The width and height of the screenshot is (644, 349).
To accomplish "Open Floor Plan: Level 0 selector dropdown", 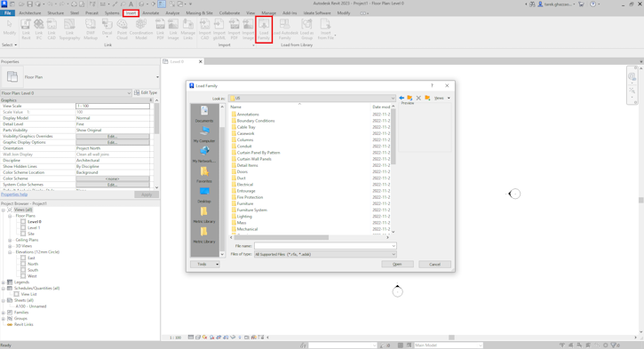I will [129, 93].
